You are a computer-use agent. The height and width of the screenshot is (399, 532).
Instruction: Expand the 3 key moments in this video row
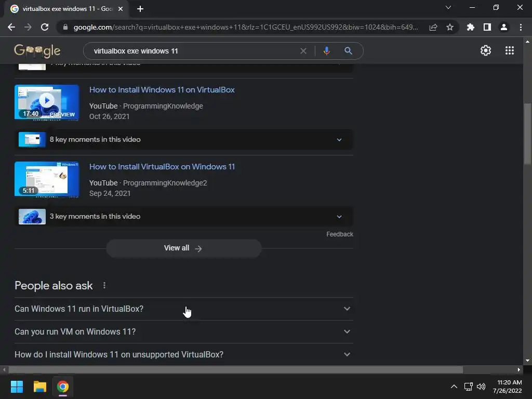tap(184, 217)
